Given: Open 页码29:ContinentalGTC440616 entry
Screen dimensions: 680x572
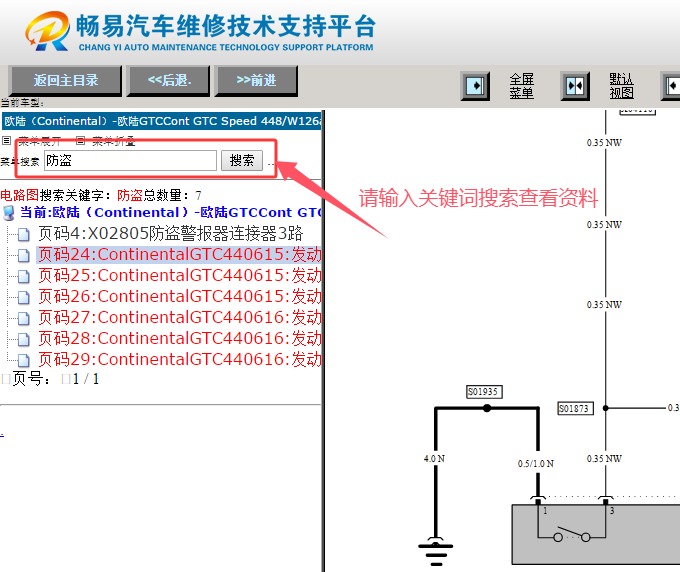Looking at the screenshot, I should [180, 360].
